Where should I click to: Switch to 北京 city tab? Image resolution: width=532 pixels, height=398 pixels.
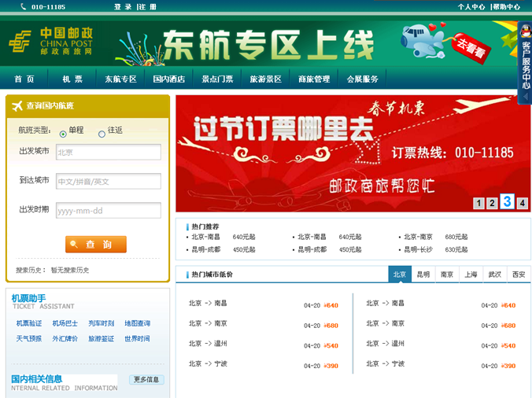point(400,275)
